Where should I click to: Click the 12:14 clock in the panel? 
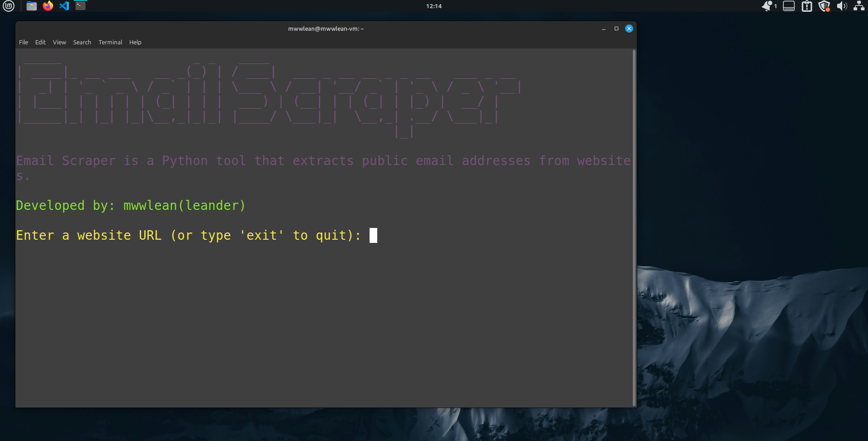tap(434, 6)
